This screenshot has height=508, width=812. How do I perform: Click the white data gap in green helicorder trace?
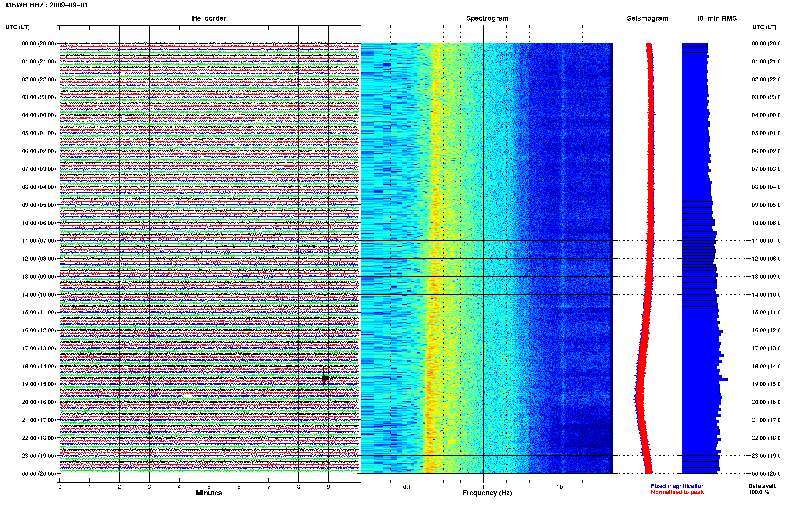point(187,396)
